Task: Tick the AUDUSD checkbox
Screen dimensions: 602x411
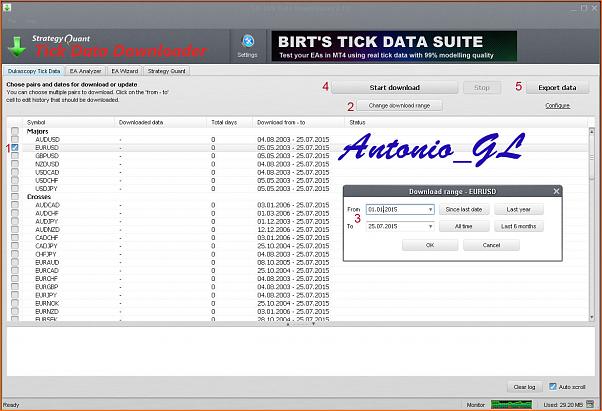Action: click(x=15, y=139)
